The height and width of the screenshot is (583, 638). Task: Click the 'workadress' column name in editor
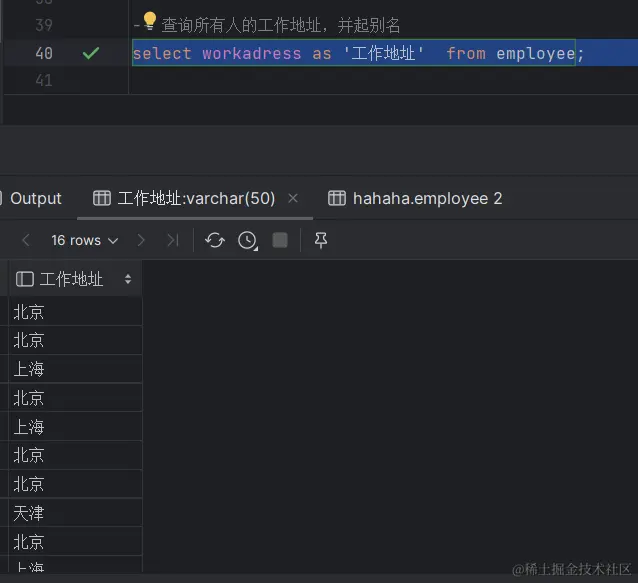tap(252, 53)
